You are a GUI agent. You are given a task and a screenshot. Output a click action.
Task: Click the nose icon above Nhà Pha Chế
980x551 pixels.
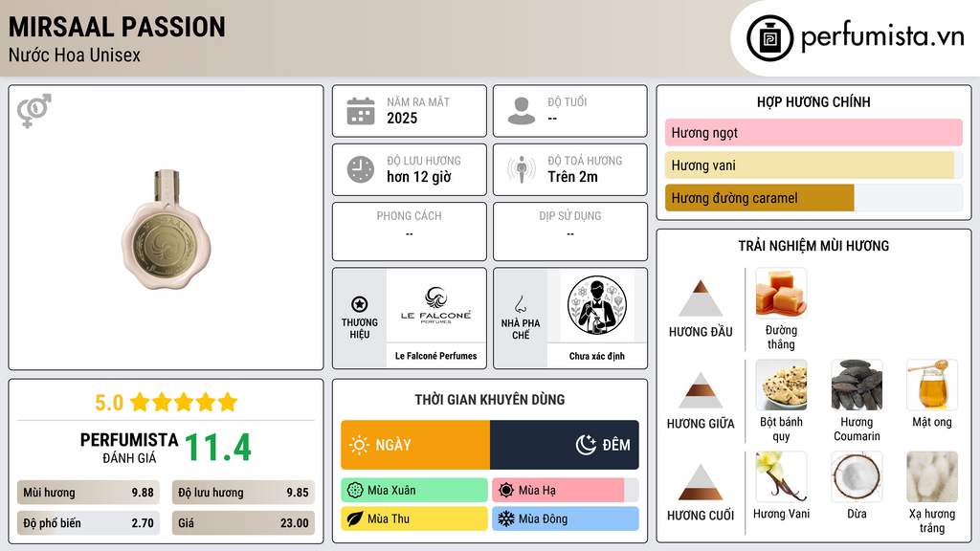[520, 304]
